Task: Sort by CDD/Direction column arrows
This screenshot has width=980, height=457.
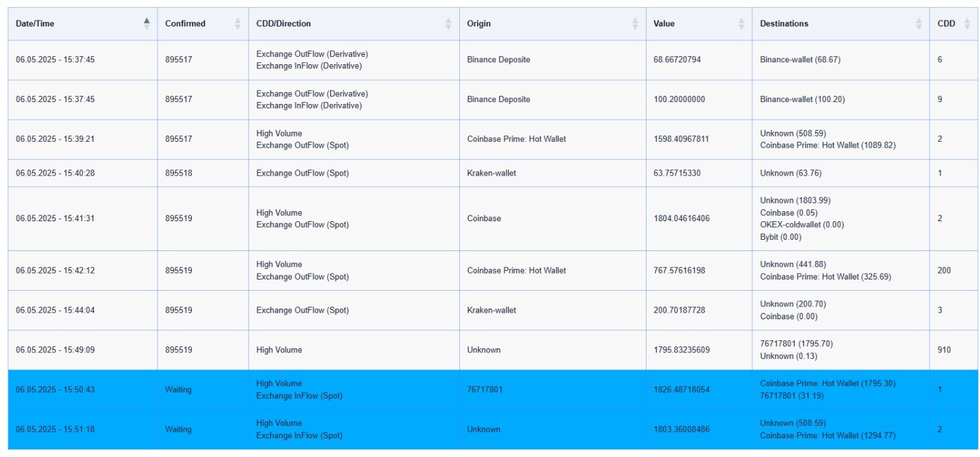Action: (449, 24)
